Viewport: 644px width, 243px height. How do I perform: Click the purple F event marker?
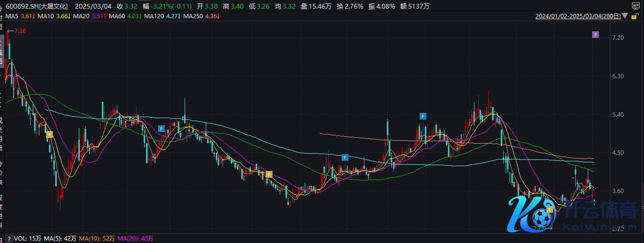595,35
